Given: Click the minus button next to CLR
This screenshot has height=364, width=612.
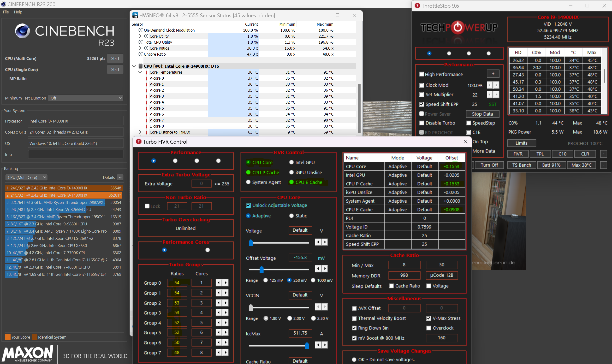Looking at the screenshot, I should click(x=603, y=154).
